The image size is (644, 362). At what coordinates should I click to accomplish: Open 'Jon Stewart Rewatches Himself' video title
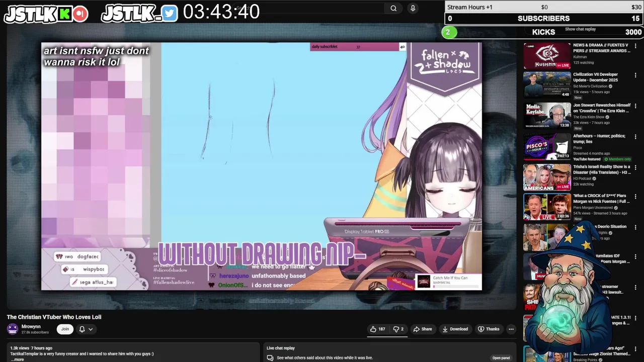[602, 108]
